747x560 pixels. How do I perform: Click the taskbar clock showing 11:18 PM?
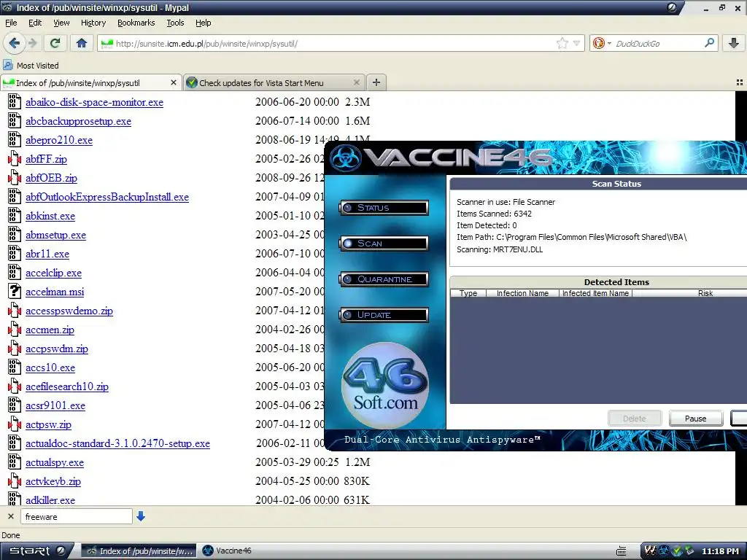pos(720,551)
